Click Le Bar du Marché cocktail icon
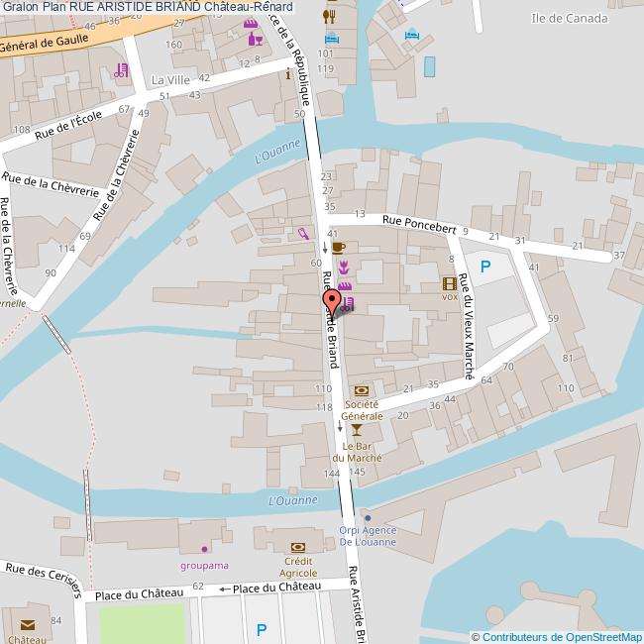The image size is (644, 644). (x=357, y=430)
